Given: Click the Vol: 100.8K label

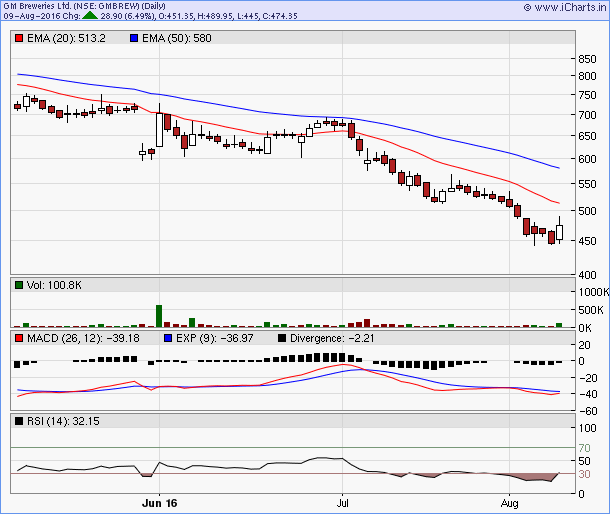Looking at the screenshot, I should (54, 285).
